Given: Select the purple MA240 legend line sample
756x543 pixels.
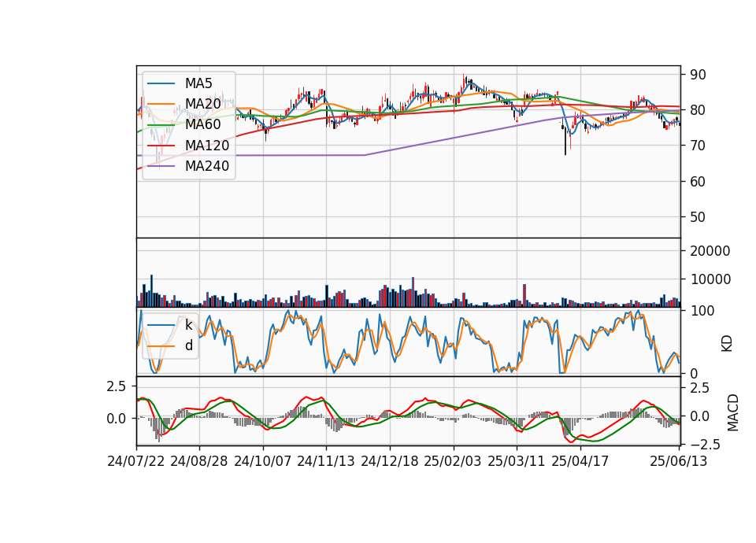Looking at the screenshot, I should pyautogui.click(x=161, y=166).
